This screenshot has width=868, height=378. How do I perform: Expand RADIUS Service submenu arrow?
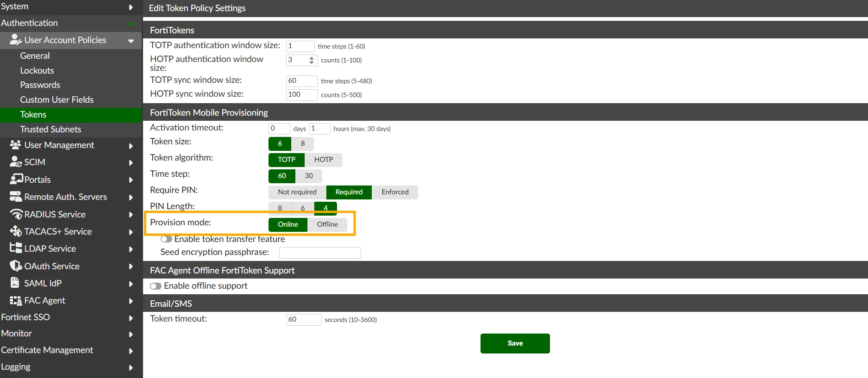[x=131, y=215]
